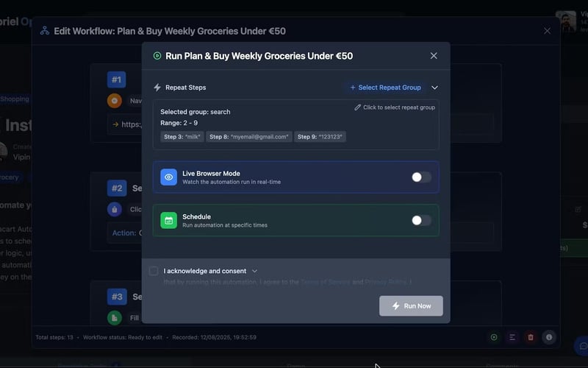Click green fill icon of step #3
The width and height of the screenshot is (588, 368).
click(x=115, y=318)
